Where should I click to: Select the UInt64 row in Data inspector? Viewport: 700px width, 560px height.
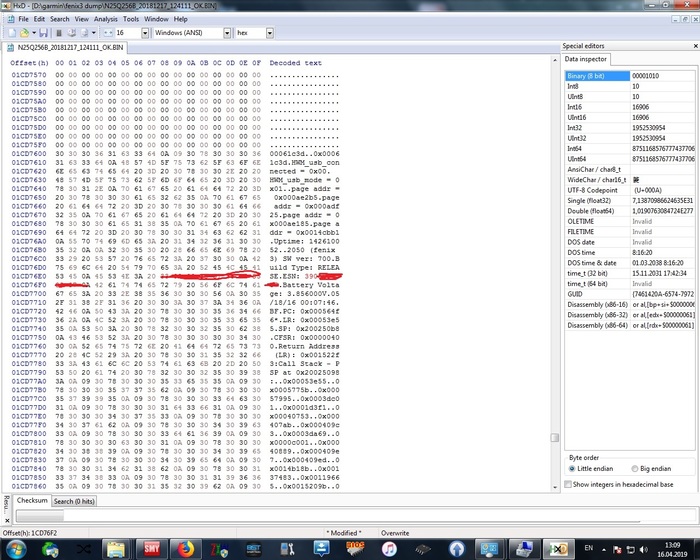click(630, 159)
